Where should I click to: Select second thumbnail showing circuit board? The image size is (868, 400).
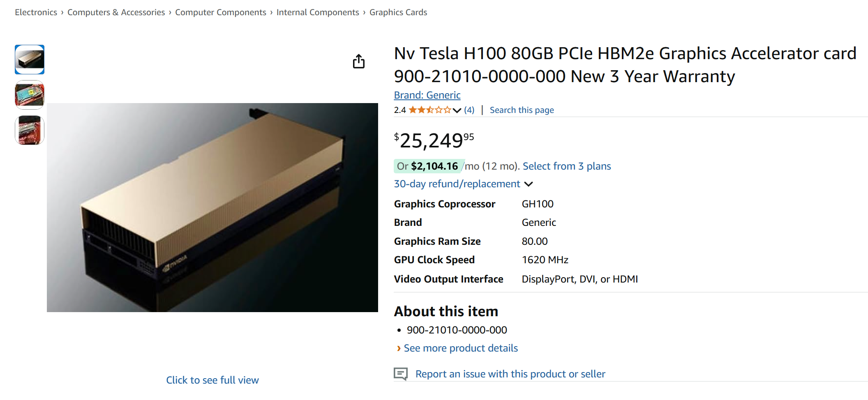pos(30,95)
